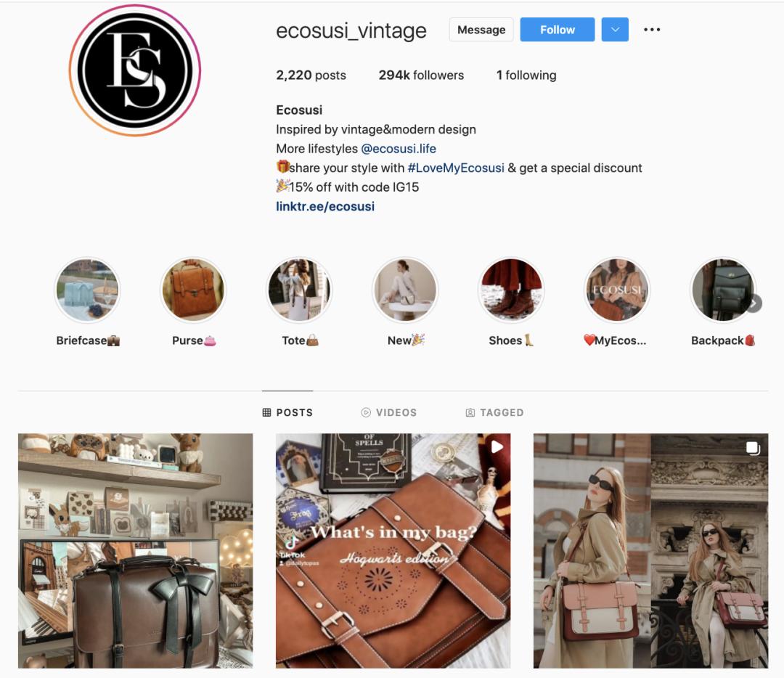Screen dimensions: 784x678
Task: Open the Briefcase story highlight
Action: 88,290
